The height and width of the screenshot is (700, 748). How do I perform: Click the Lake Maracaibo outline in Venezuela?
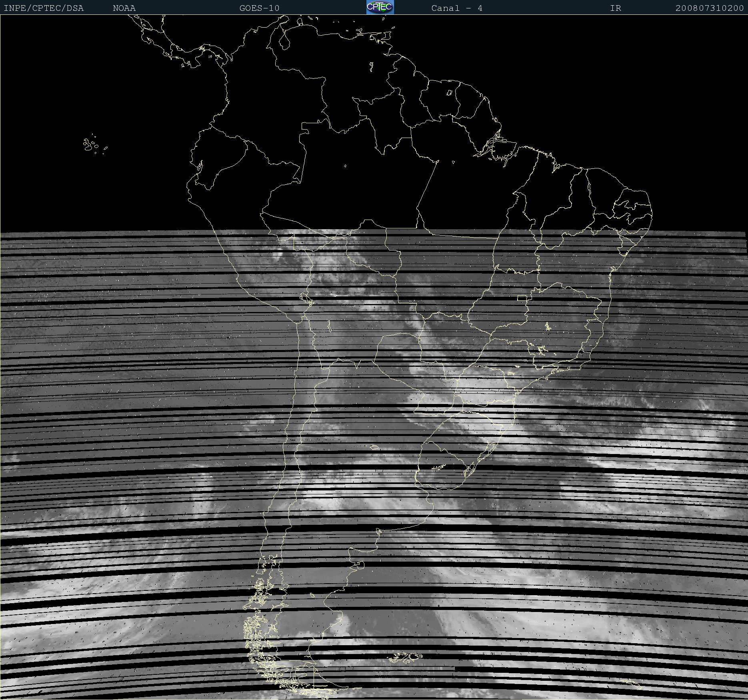coord(284,40)
